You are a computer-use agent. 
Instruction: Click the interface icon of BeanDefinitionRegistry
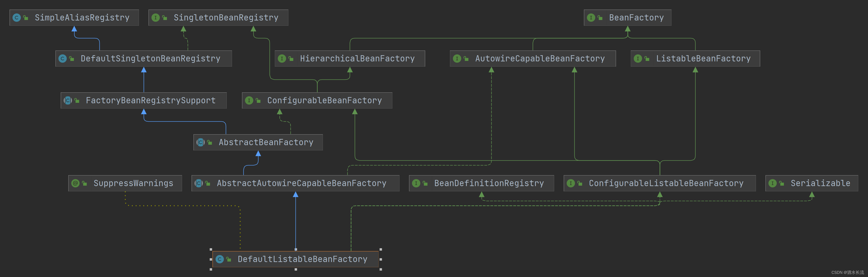pos(416,183)
